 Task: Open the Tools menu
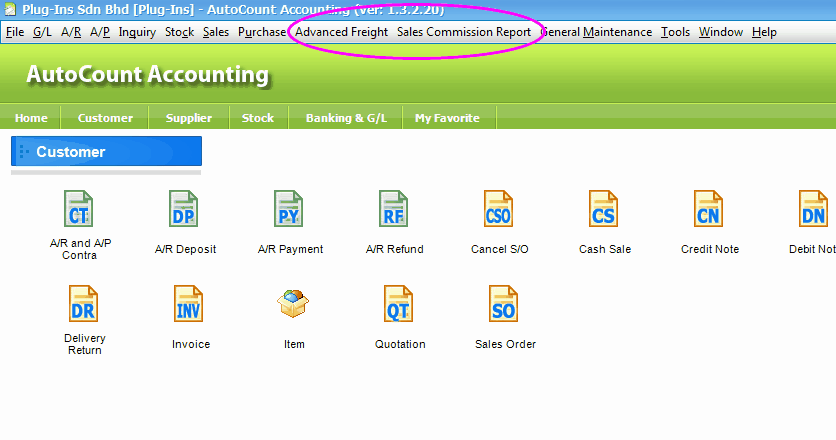click(676, 32)
